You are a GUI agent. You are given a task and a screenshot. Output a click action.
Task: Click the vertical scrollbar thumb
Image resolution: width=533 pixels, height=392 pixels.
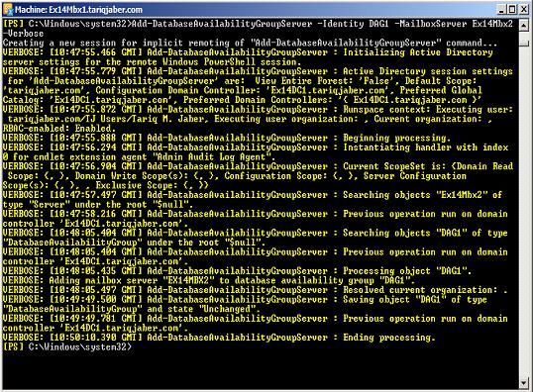[524, 43]
